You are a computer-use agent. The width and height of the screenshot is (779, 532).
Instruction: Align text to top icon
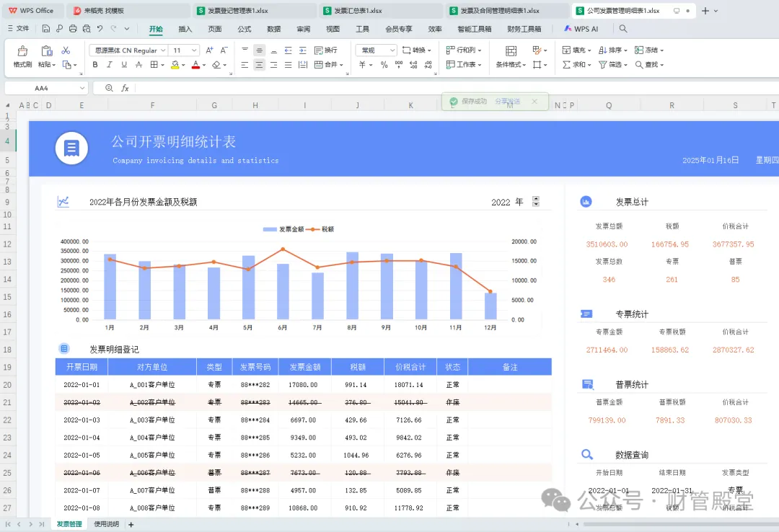pyautogui.click(x=245, y=50)
